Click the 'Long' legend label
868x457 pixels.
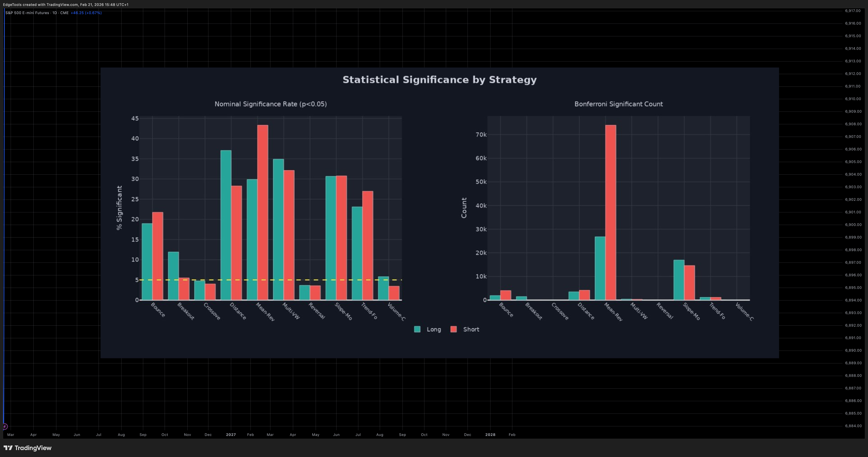tap(434, 330)
